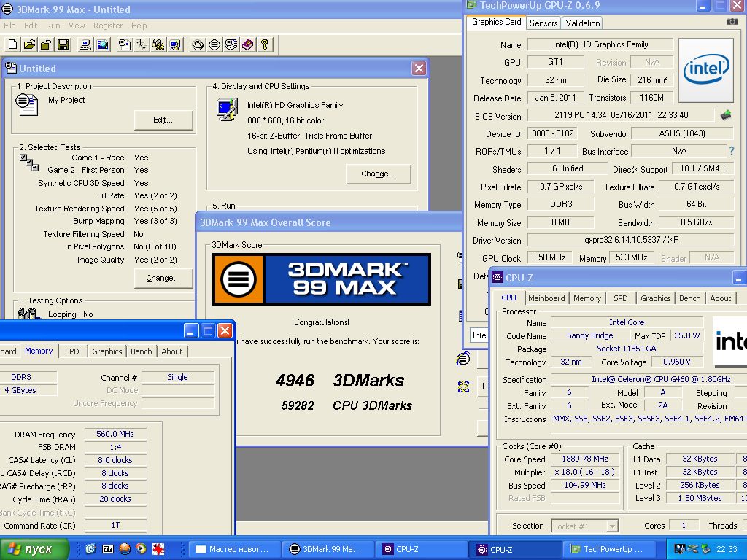Open Mainboard tab in right CPU-Z window

(546, 298)
